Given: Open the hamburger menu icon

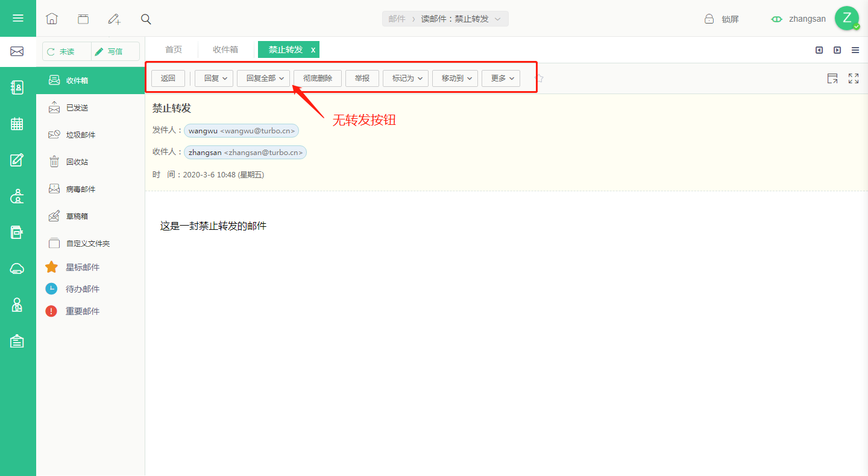Looking at the screenshot, I should point(18,18).
